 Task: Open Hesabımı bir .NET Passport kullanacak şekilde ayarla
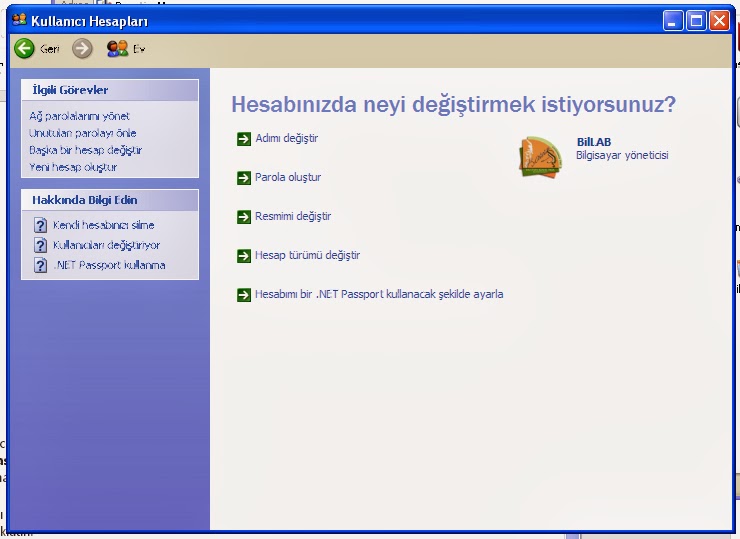(379, 294)
